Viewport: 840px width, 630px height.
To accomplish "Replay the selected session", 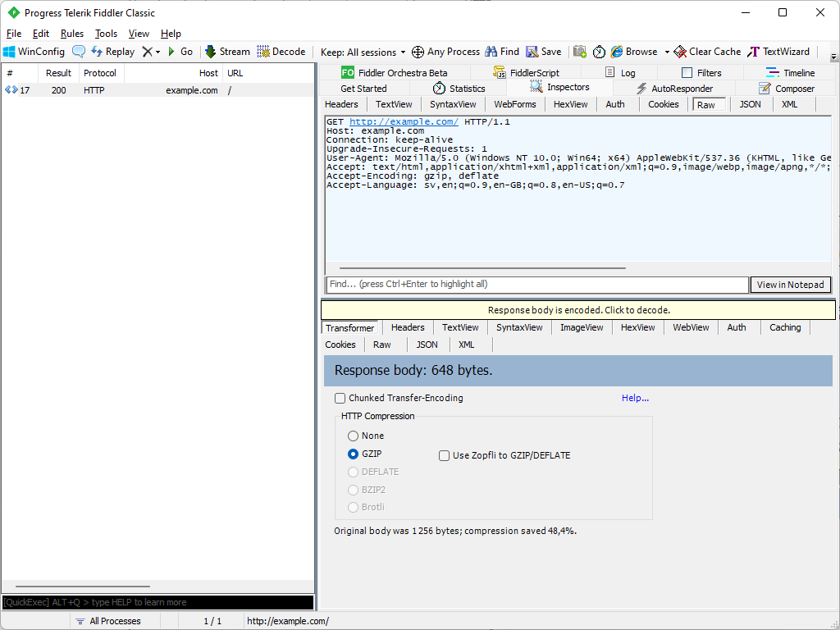I will (x=112, y=52).
